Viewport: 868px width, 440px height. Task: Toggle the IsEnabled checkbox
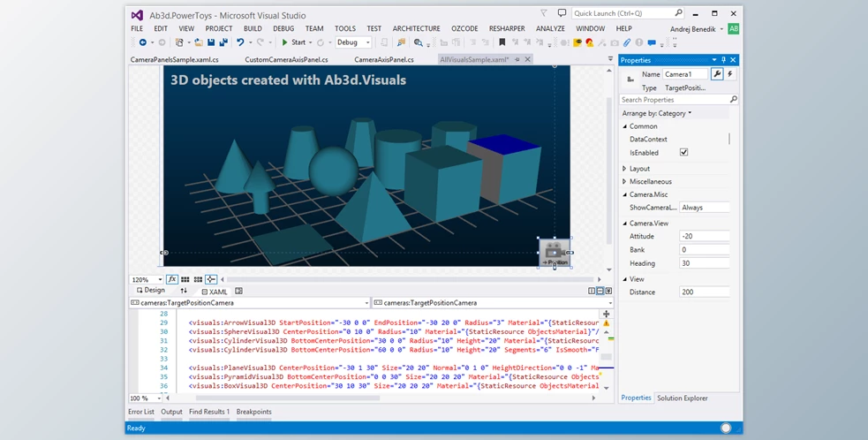pos(683,152)
